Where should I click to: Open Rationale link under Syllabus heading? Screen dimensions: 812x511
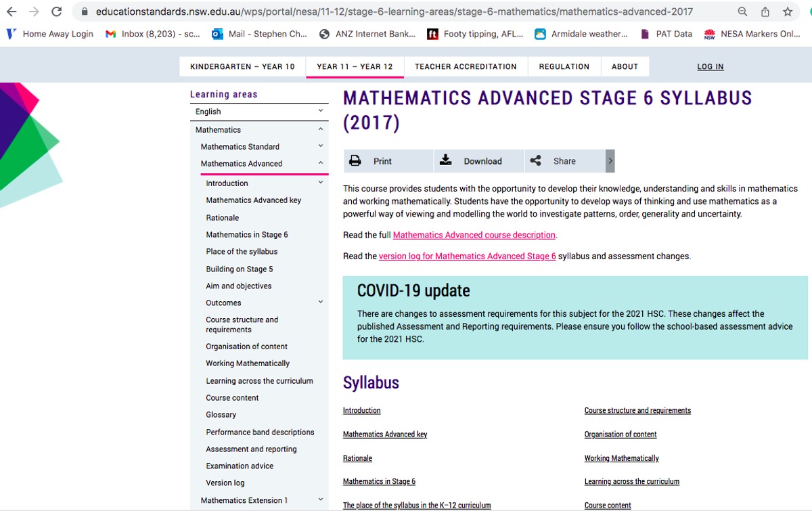[357, 458]
